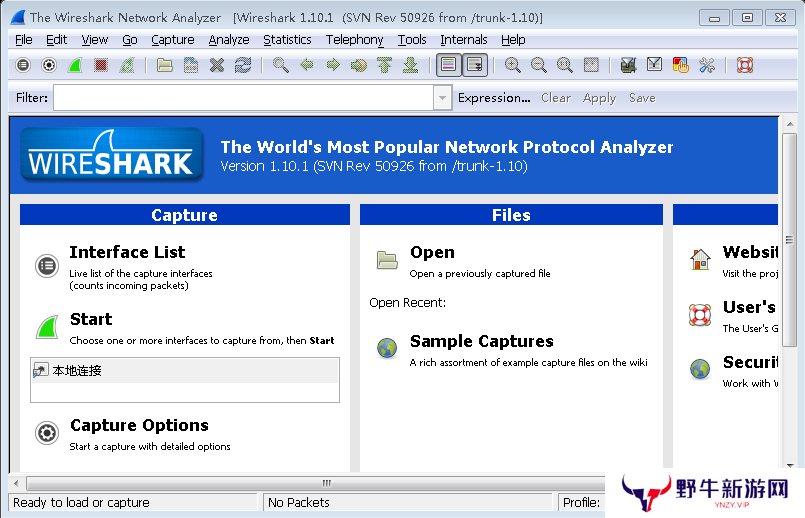
Task: Edit display filter toolbar icon
Action: [655, 65]
